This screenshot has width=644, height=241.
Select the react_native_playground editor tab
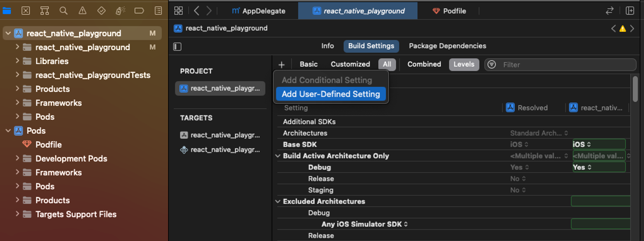pyautogui.click(x=358, y=11)
